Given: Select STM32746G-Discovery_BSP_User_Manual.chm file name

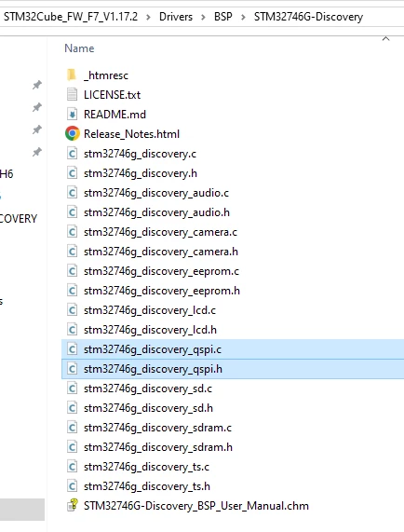Looking at the screenshot, I should click(196, 506).
